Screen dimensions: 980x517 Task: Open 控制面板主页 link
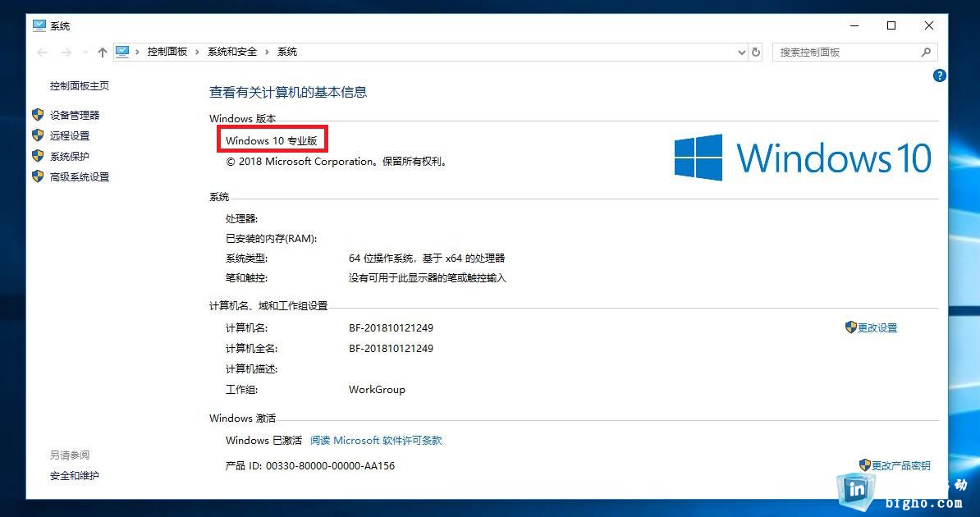click(x=80, y=85)
